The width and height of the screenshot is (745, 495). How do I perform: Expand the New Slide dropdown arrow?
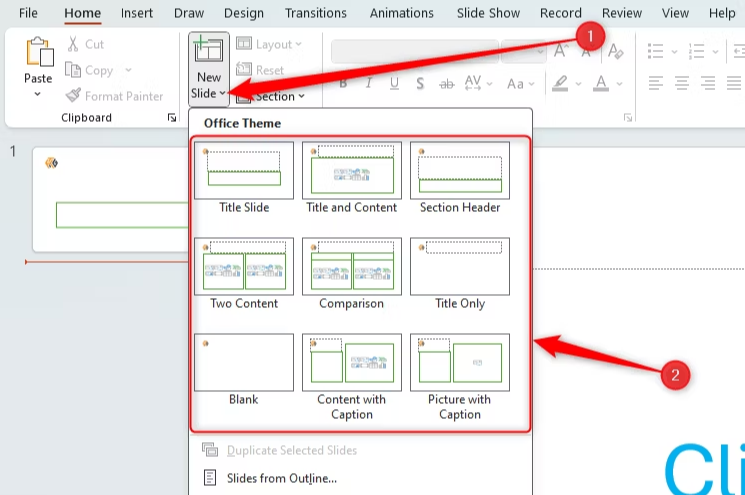click(222, 94)
